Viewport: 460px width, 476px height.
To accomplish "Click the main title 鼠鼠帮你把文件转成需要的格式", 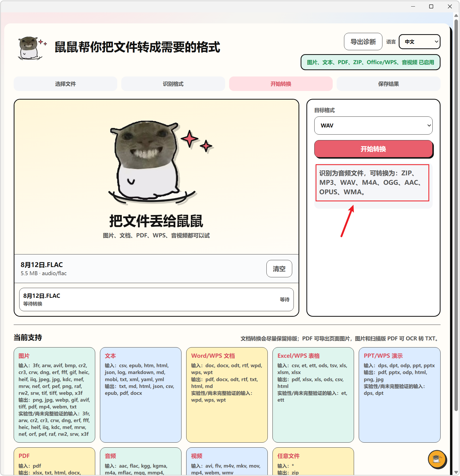I will click(x=137, y=47).
